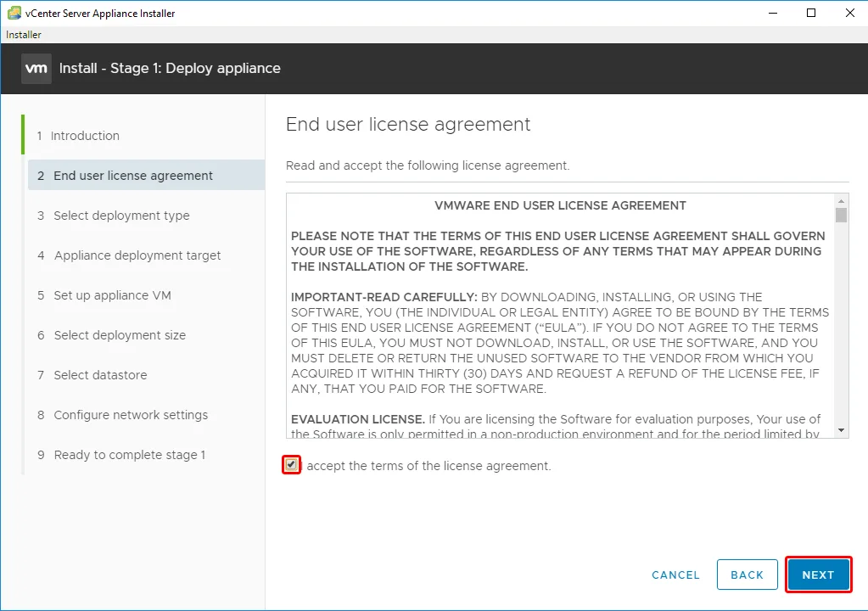Viewport: 868px width, 611px height.
Task: Click the VMWARE END USER LICENSE AGREEMENT heading
Action: (x=560, y=205)
